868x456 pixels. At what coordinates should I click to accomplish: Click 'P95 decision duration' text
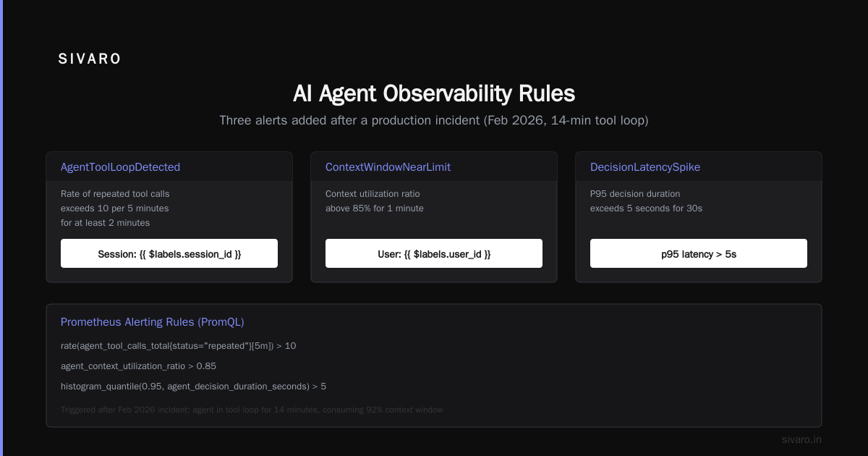[x=635, y=194]
